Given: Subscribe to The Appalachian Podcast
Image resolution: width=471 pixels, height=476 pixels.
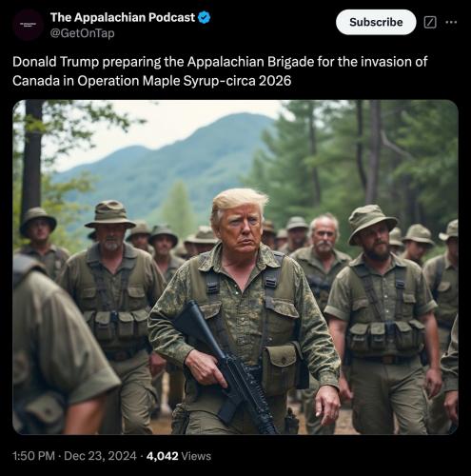Looking at the screenshot, I should pos(376,22).
